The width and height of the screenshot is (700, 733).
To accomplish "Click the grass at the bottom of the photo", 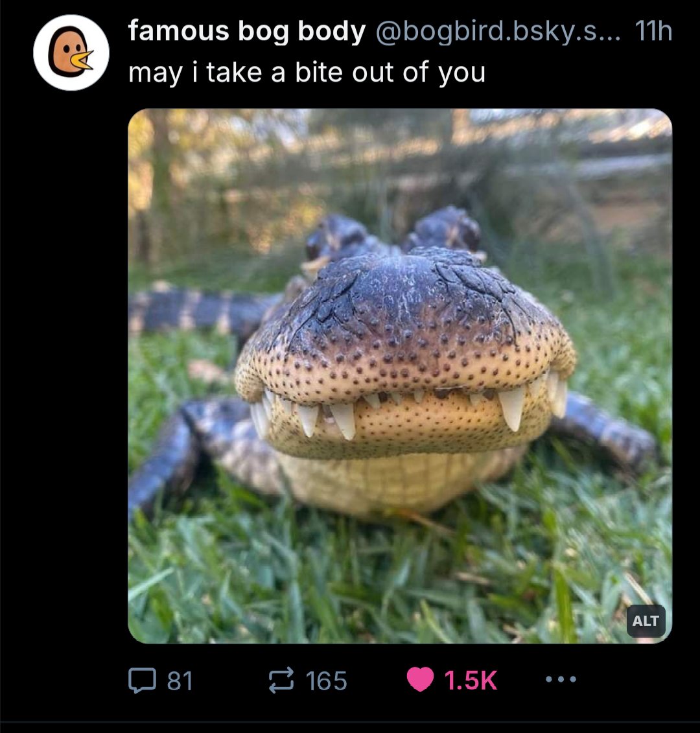I will pos(400,579).
